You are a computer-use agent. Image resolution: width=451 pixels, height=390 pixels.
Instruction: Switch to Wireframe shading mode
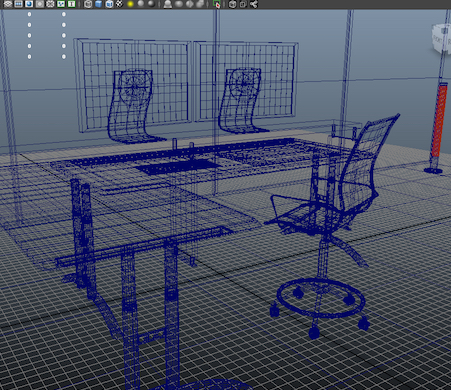click(x=88, y=4)
